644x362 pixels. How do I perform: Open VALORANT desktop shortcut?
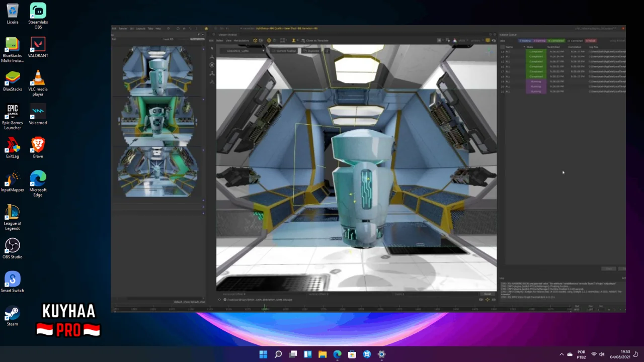click(38, 47)
